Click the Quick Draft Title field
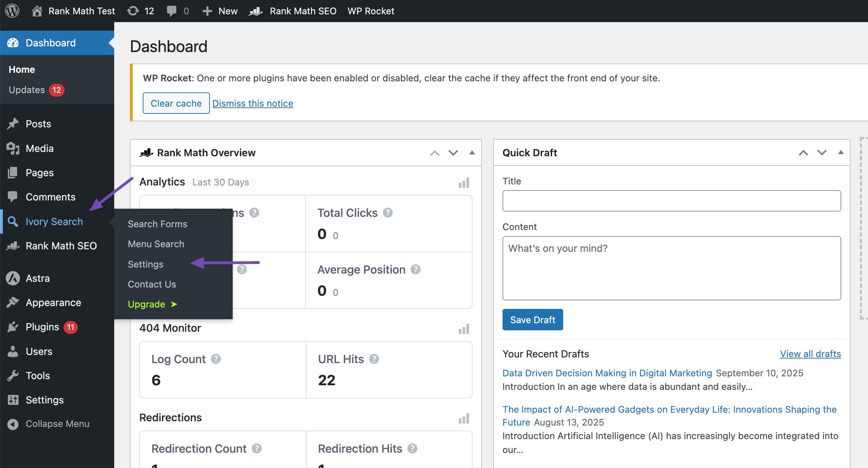 tap(672, 201)
